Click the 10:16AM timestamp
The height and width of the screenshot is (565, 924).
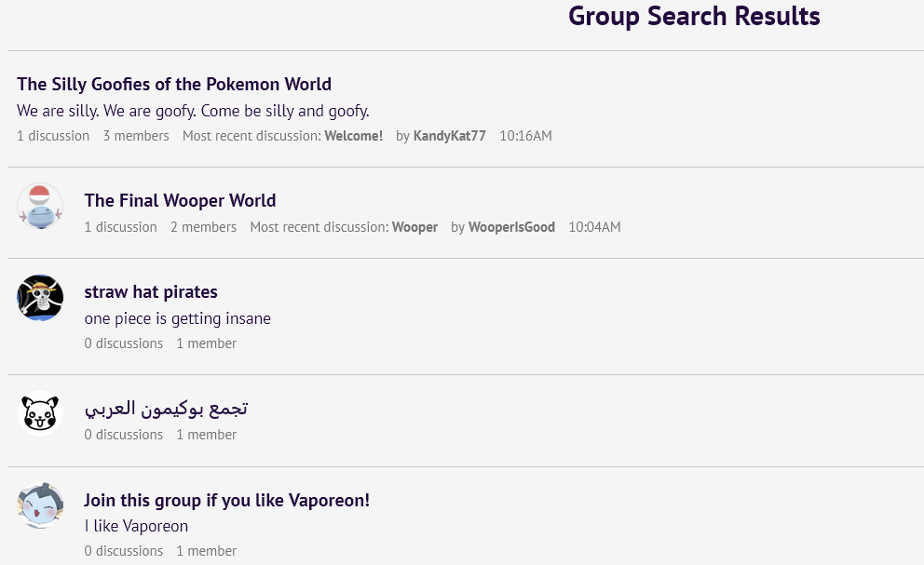point(525,136)
